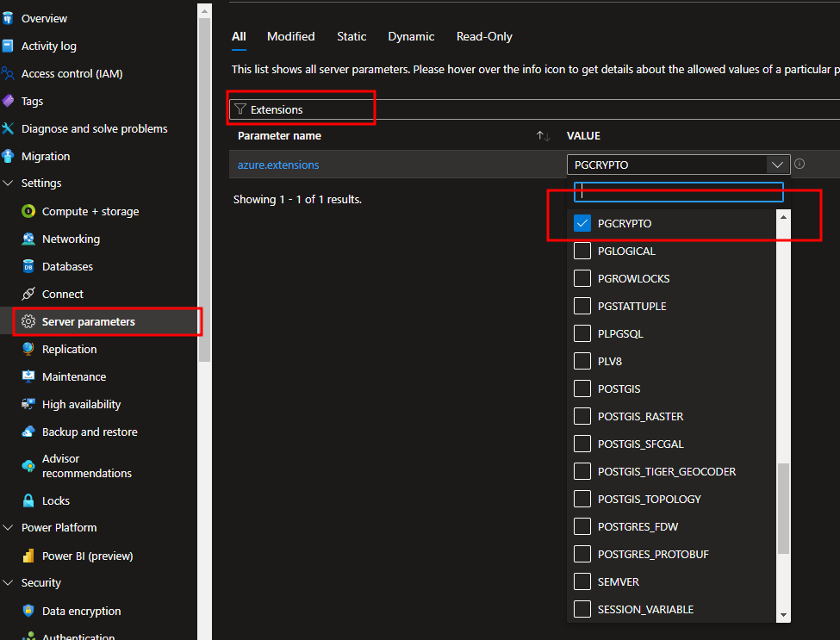Viewport: 840px width, 640px height.
Task: Click the Replication globe icon
Action: [x=28, y=349]
